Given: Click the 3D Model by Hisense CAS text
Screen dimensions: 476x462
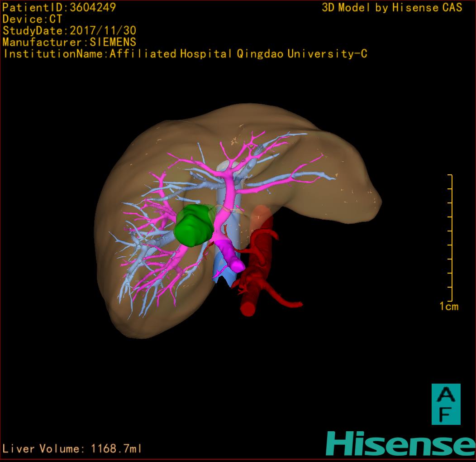Looking at the screenshot, I should [392, 7].
